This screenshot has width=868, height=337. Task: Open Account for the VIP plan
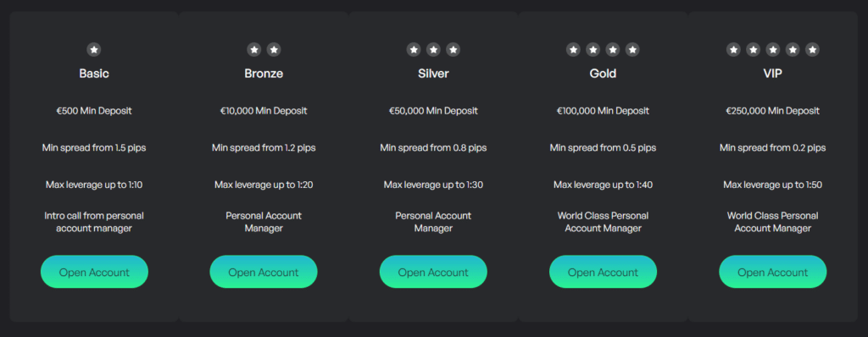773,272
